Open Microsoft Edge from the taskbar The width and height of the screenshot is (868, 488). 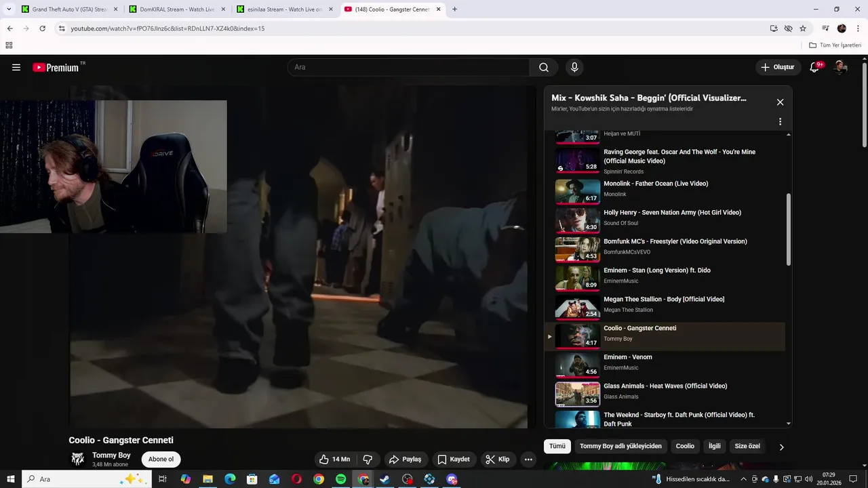point(230,479)
